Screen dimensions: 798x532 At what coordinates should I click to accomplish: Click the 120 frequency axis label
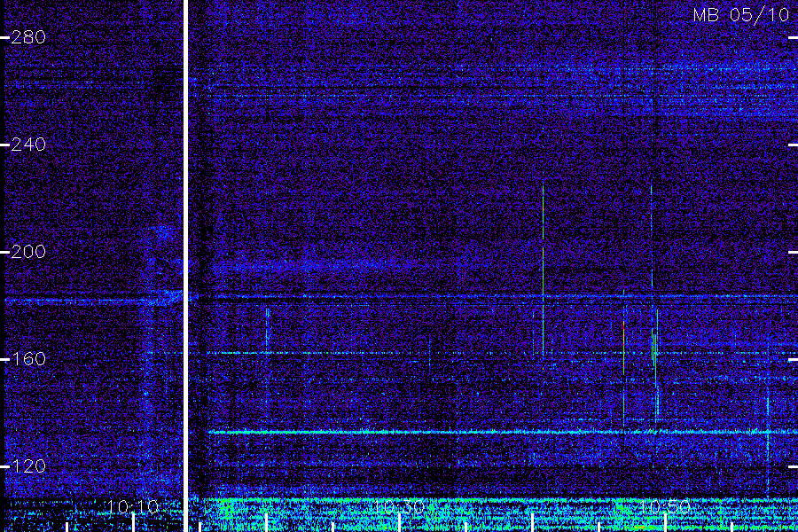tap(28, 466)
